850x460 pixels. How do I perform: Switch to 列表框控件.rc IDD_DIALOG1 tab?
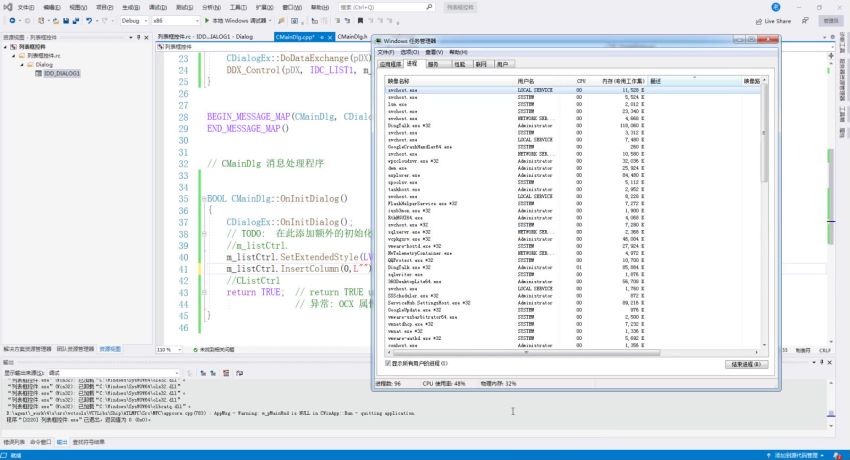pyautogui.click(x=205, y=37)
